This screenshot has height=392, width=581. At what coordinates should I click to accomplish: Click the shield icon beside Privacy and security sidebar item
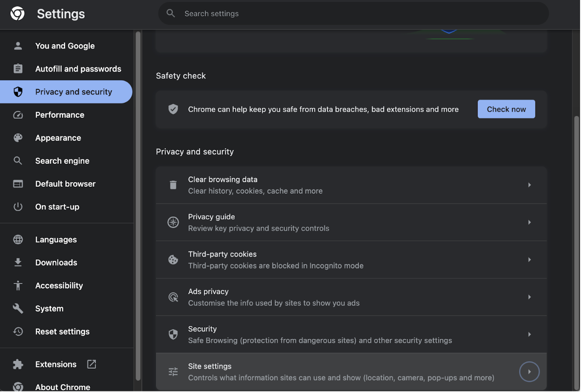[x=18, y=92]
